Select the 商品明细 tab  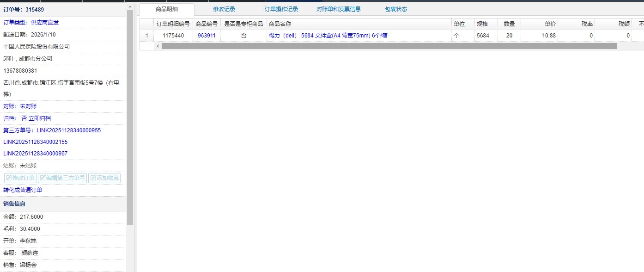167,9
